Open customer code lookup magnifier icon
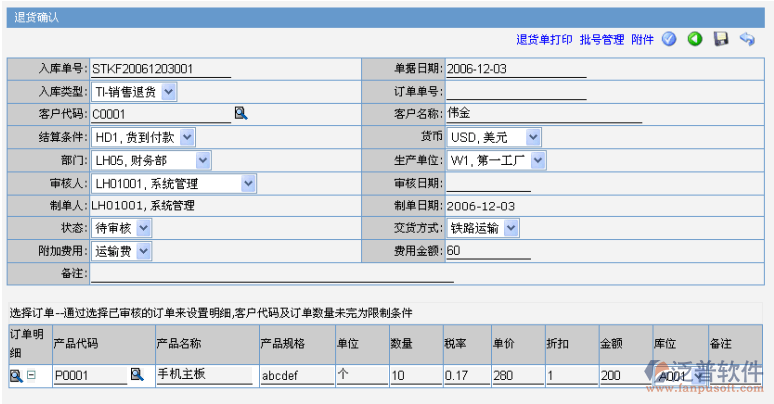 [x=240, y=113]
